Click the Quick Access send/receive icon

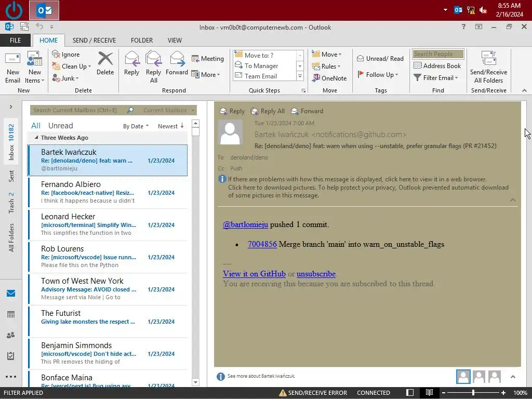pos(24,26)
